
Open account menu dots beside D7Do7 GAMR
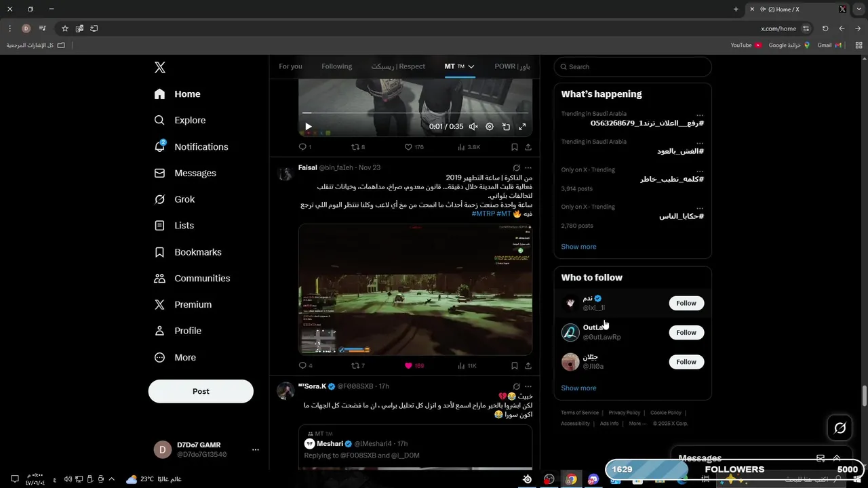point(255,449)
